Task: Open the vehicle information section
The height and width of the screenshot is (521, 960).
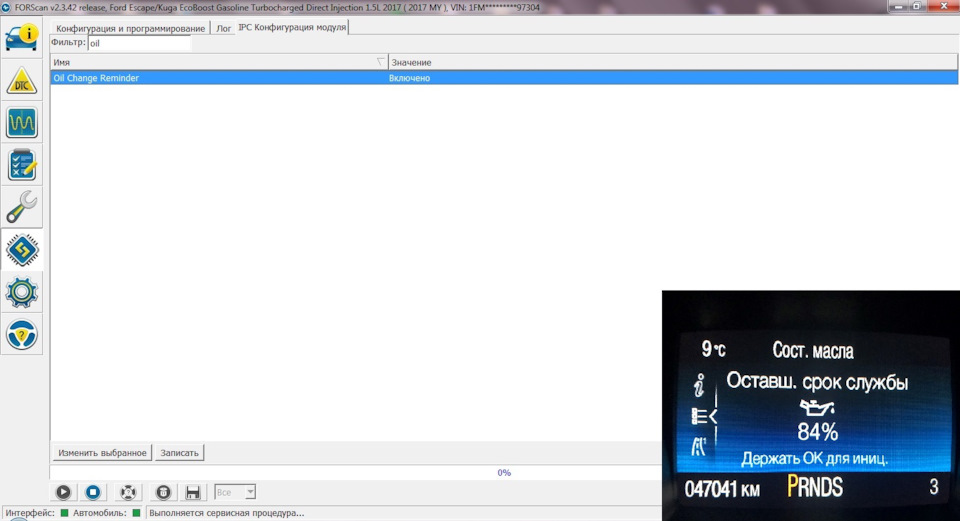Action: click(x=21, y=37)
